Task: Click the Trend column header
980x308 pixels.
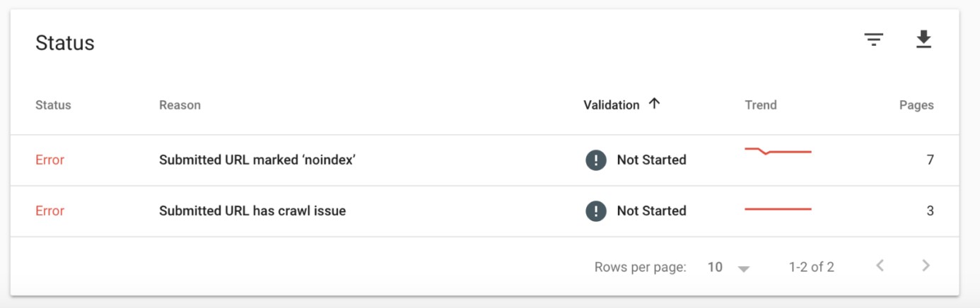Action: point(761,105)
